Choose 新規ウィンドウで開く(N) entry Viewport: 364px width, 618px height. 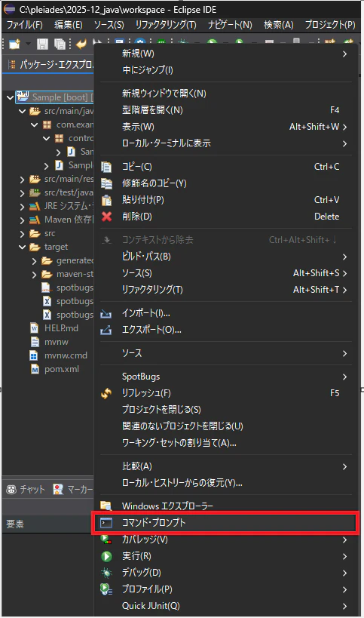pos(225,94)
